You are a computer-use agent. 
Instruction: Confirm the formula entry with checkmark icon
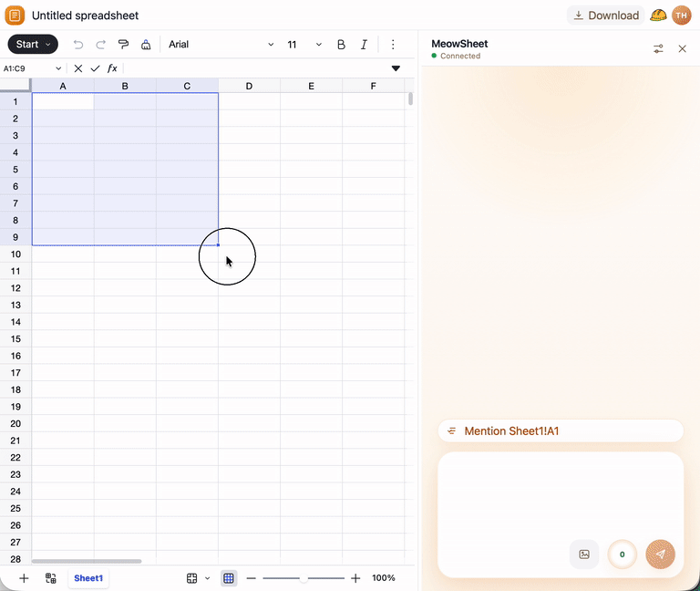click(x=95, y=68)
